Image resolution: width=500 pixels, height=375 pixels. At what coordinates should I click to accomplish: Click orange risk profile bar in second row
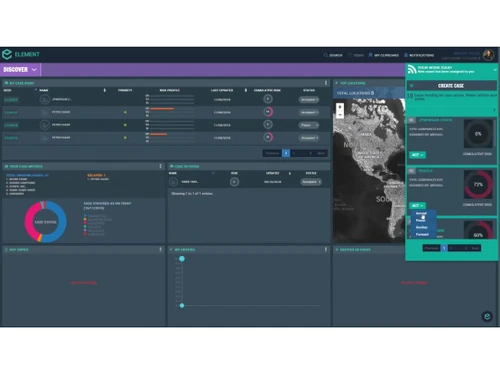tap(162, 109)
